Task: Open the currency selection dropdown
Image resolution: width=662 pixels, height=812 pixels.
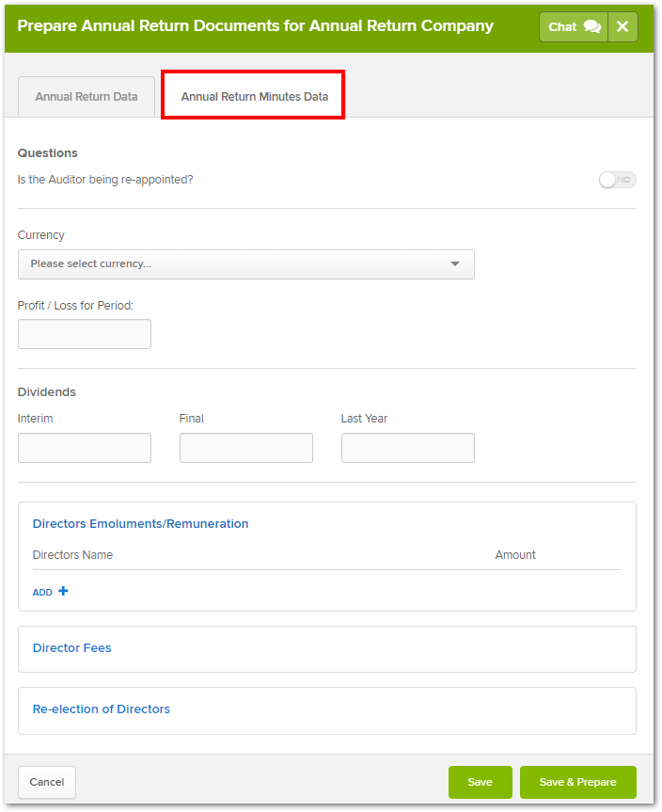Action: point(246,264)
